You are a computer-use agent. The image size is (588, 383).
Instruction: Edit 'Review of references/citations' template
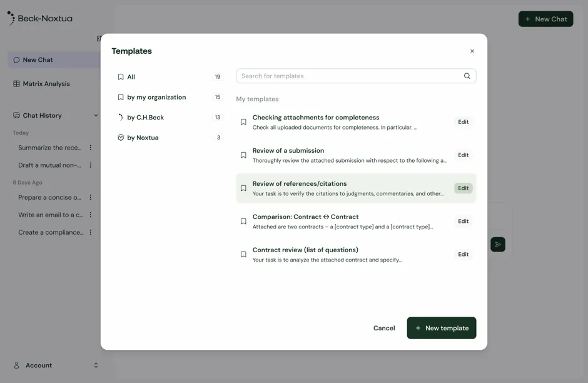coord(463,188)
